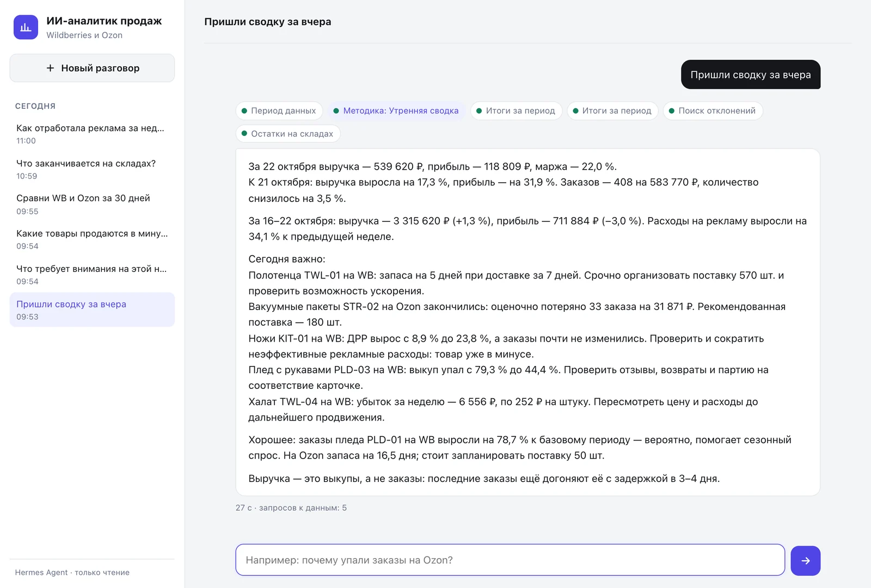Click the 'Hermes Agent · только чтение' footer text

(72, 573)
